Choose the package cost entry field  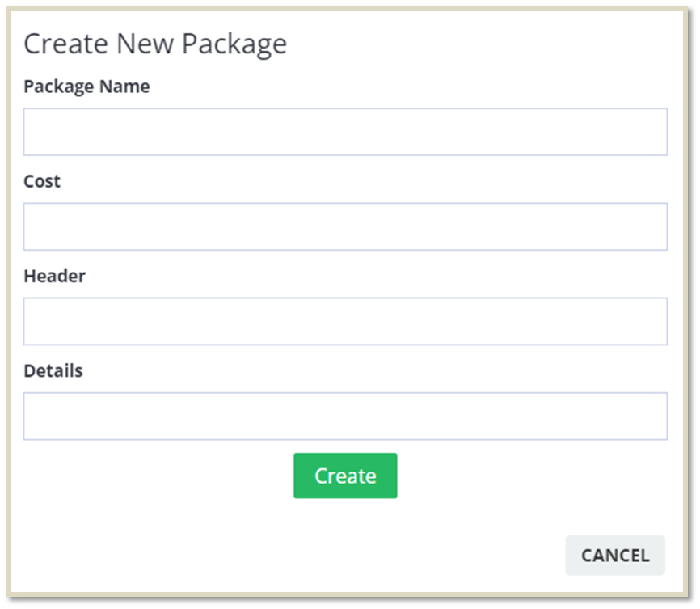point(345,226)
